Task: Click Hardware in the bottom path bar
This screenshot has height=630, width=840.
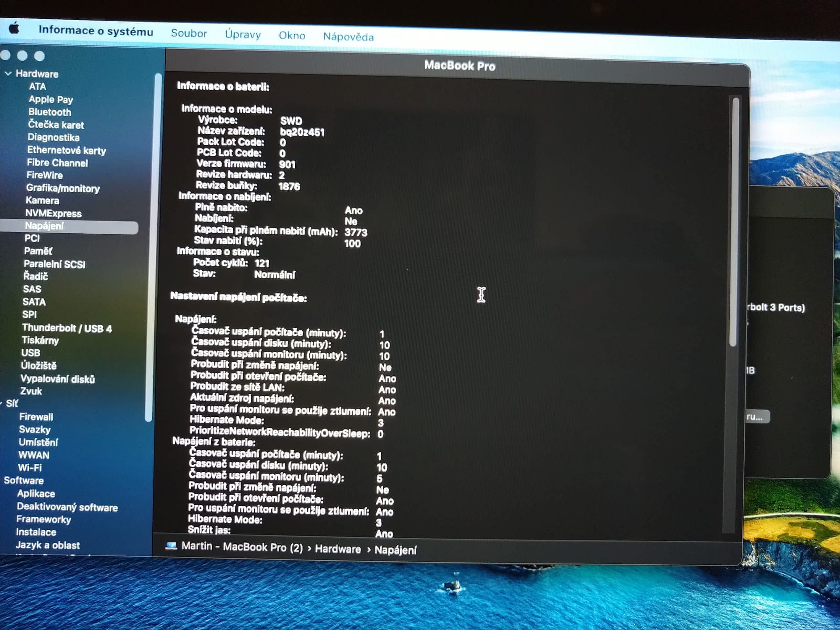Action: pos(338,549)
